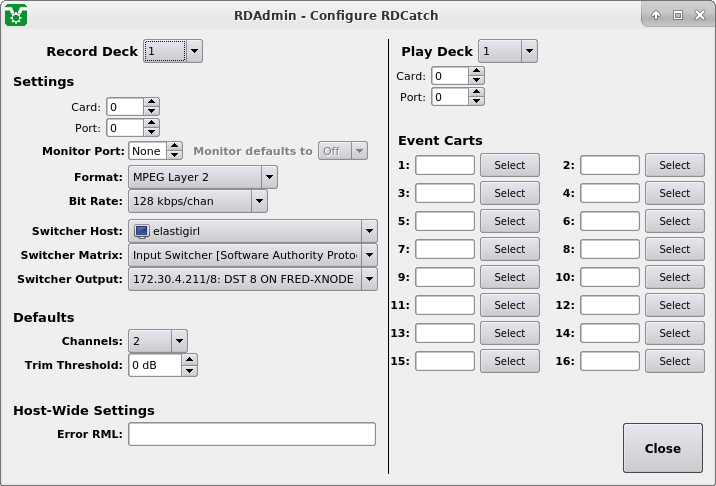The height and width of the screenshot is (486, 716).
Task: Increase the Record Deck Card value
Action: [x=151, y=102]
